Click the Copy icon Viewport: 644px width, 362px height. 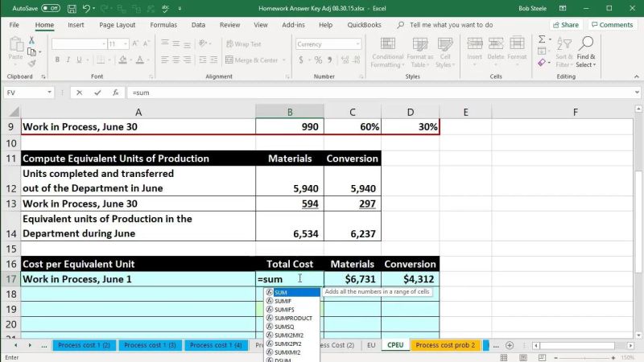tap(31, 51)
